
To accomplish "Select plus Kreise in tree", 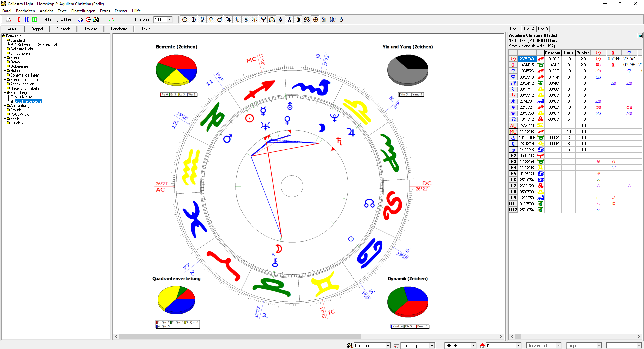I will (23, 97).
